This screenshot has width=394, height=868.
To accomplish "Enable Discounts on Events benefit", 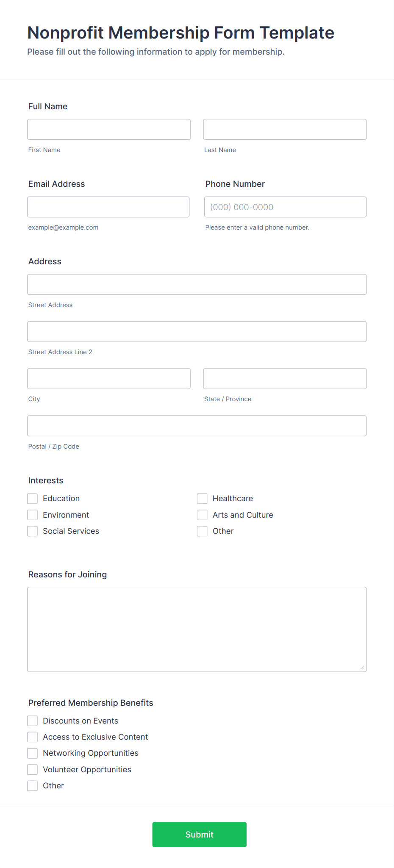I will (x=32, y=721).
